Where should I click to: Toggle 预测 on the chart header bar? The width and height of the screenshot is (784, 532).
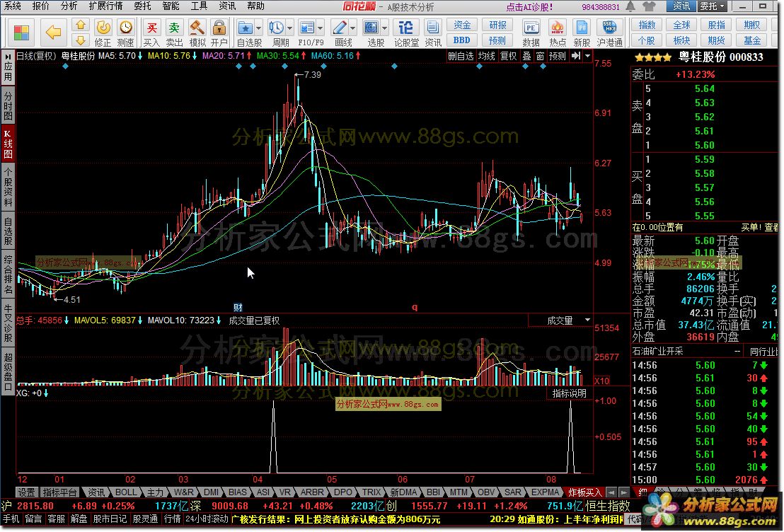[557, 56]
